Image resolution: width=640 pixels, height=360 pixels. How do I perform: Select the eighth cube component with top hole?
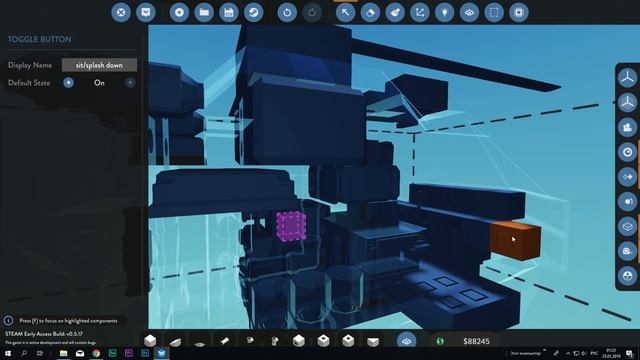coord(324,340)
